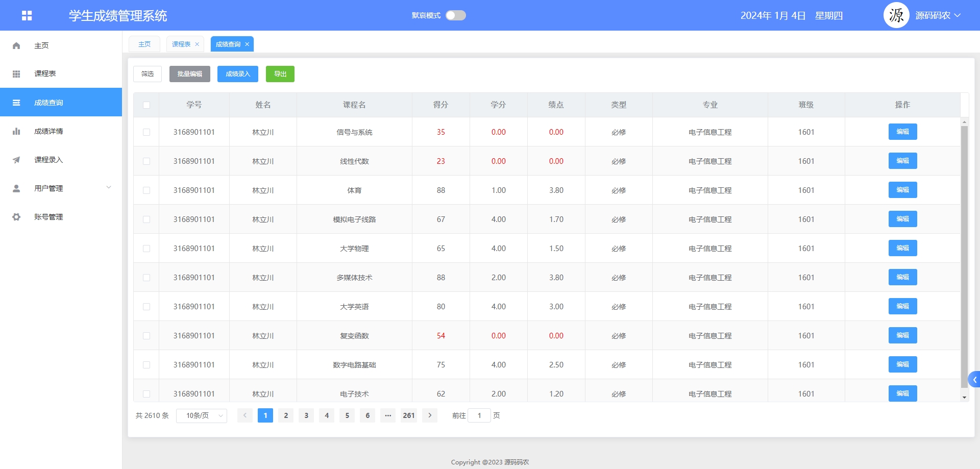Click the home icon beside 主页 in sidebar
Image resolution: width=980 pixels, height=469 pixels.
point(16,45)
